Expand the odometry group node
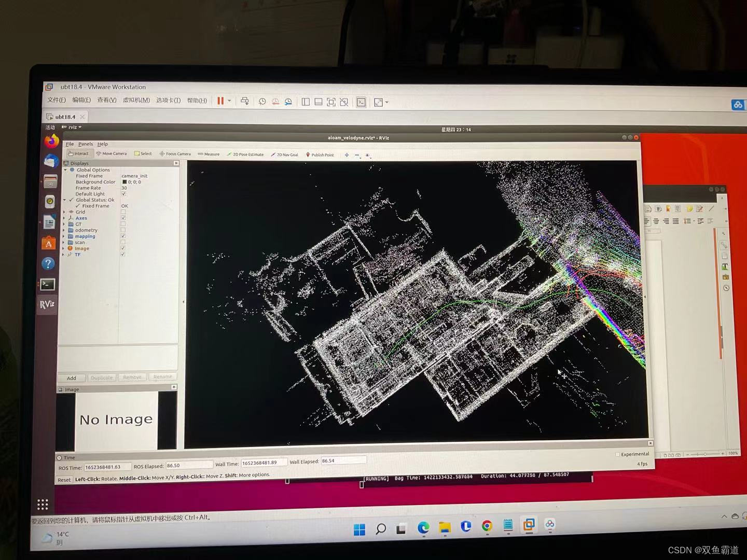This screenshot has height=560, width=747. click(64, 230)
